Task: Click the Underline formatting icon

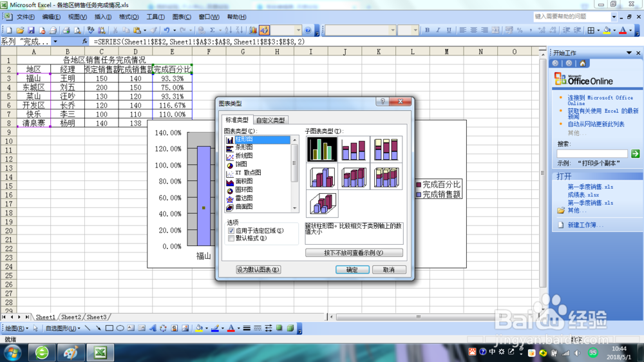Action: pos(448,30)
